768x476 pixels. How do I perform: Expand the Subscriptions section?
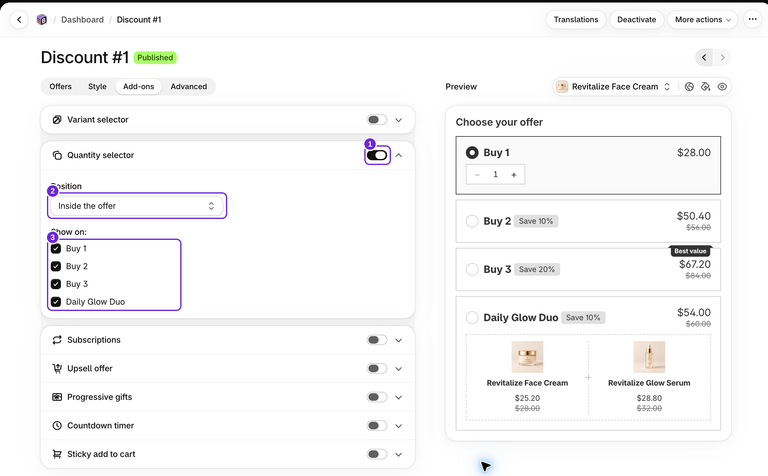(x=399, y=340)
